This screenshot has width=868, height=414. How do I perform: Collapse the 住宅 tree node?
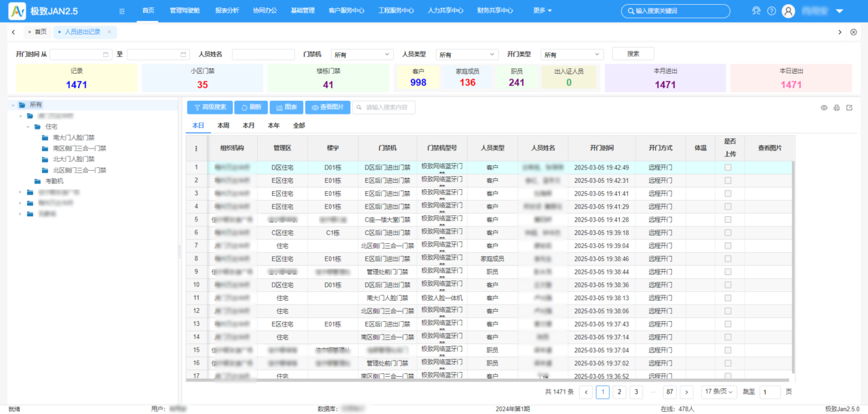coord(28,127)
